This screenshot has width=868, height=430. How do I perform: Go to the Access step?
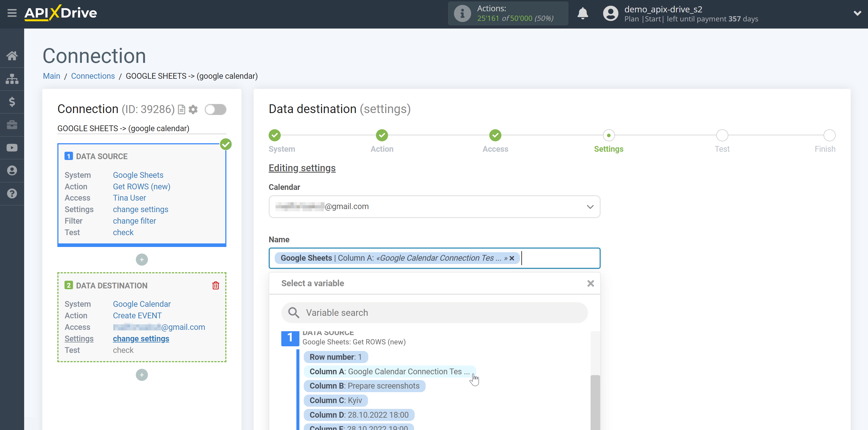point(495,136)
